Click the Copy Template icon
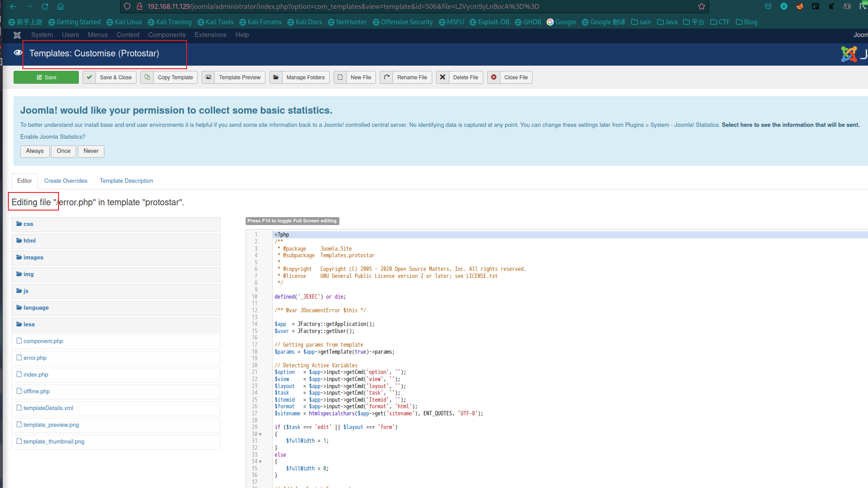The width and height of the screenshot is (868, 488). 147,77
